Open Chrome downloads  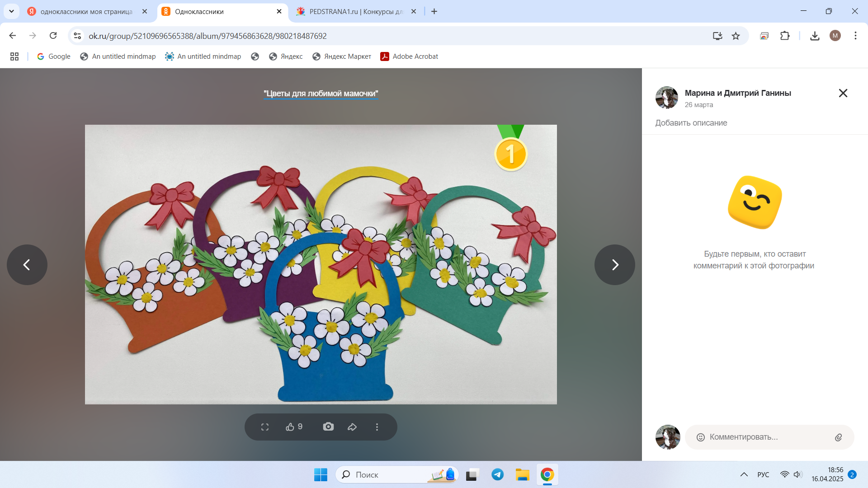(815, 36)
